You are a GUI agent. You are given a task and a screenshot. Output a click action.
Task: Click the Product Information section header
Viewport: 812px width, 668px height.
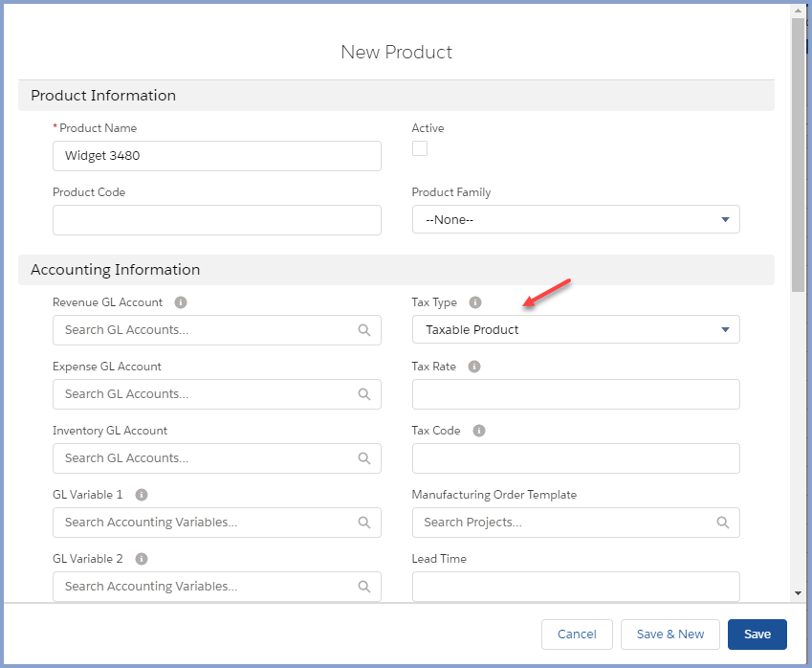[396, 96]
